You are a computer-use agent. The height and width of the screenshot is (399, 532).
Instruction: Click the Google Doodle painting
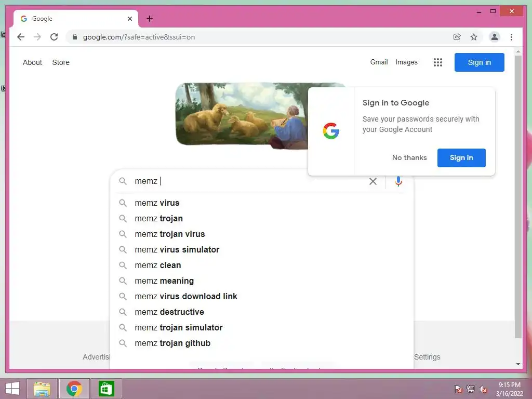[242, 115]
